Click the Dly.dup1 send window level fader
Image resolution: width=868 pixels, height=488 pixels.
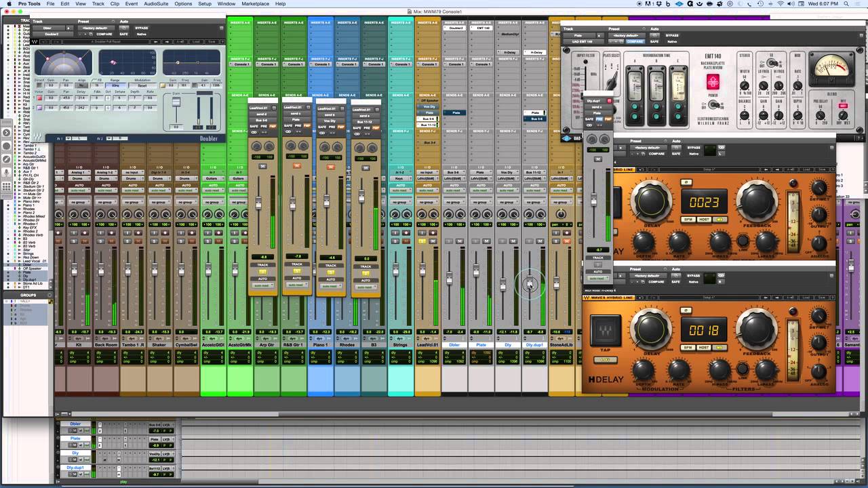pyautogui.click(x=594, y=199)
